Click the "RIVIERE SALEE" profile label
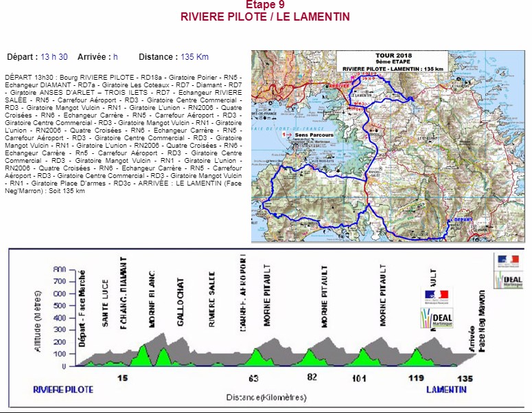Image resolution: width=532 pixels, height=413 pixels. 211,299
